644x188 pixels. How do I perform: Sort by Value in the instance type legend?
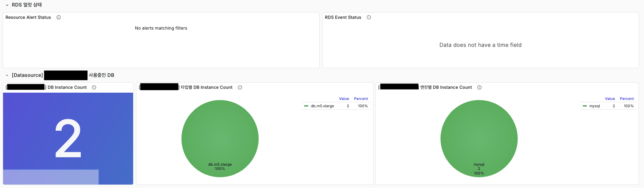click(344, 99)
